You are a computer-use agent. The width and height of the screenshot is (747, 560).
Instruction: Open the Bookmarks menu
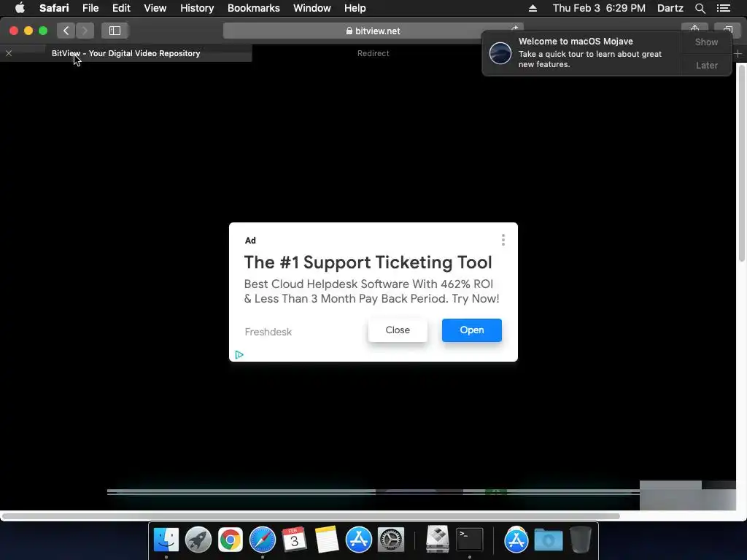(x=253, y=8)
